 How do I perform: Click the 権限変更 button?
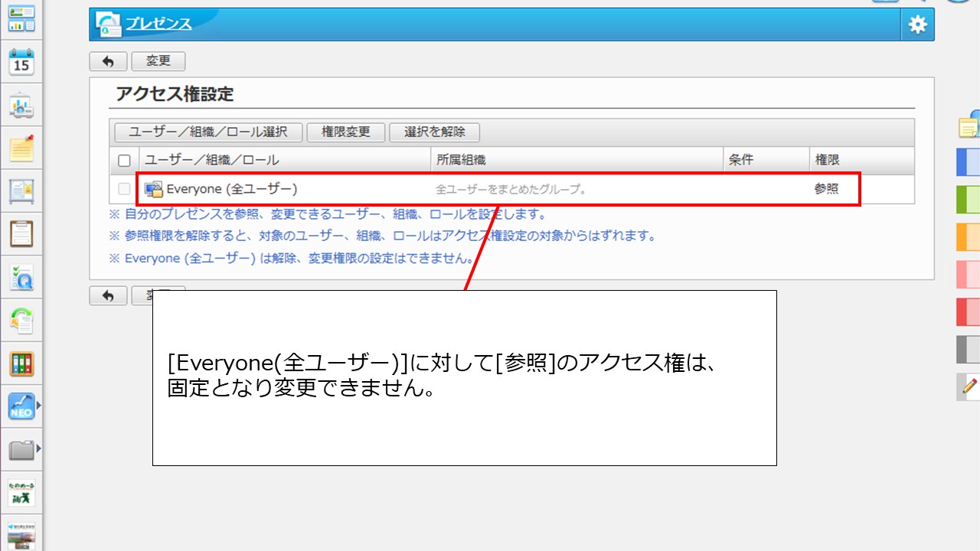click(346, 132)
